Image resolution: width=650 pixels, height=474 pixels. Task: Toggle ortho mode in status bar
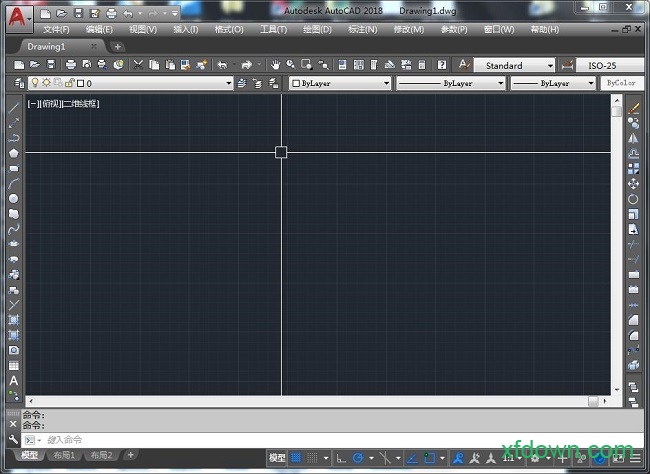342,457
